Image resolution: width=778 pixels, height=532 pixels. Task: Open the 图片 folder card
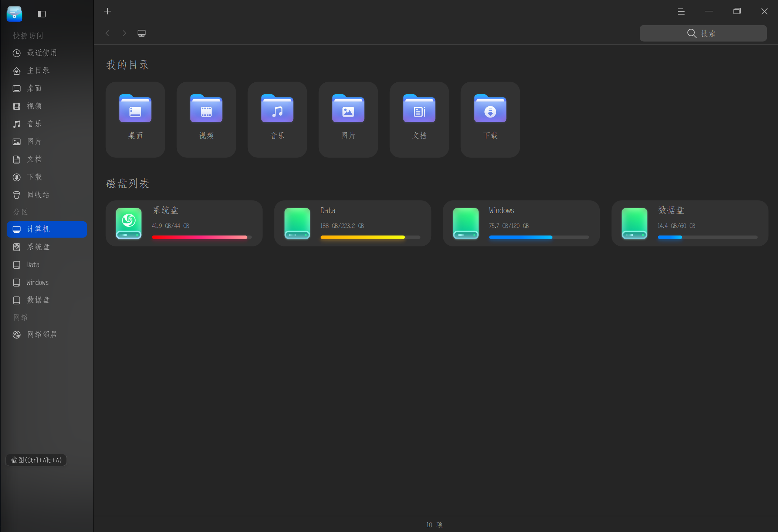348,119
